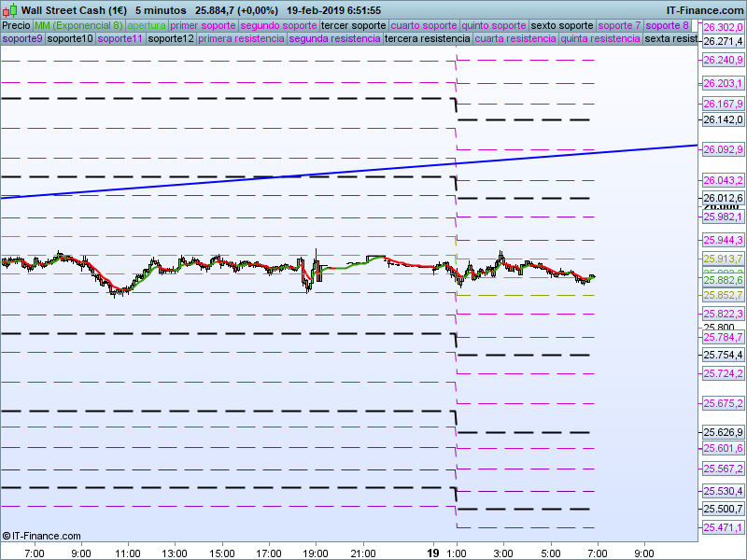This screenshot has width=747, height=560.
Task: Open the 'tercer soporte' indicator label
Action: 353,26
